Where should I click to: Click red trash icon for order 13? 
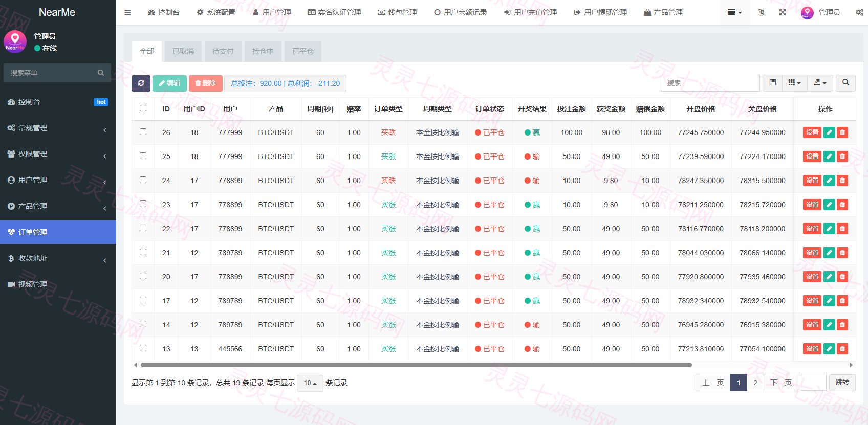(x=842, y=349)
